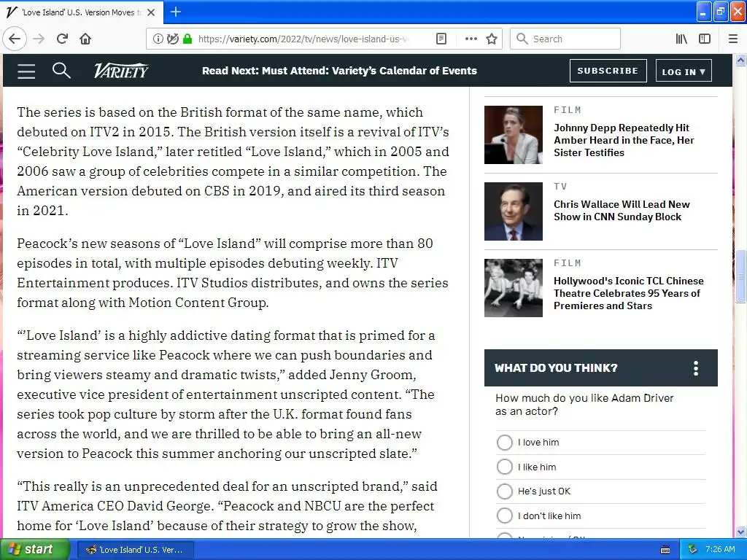Switch to 'Love Island' taskbar window button
This screenshot has width=747, height=560.
pos(135,550)
